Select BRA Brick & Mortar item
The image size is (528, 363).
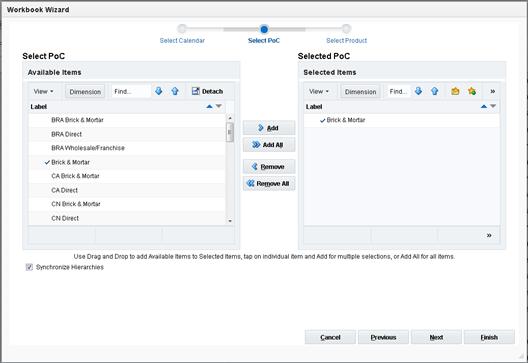coord(127,120)
